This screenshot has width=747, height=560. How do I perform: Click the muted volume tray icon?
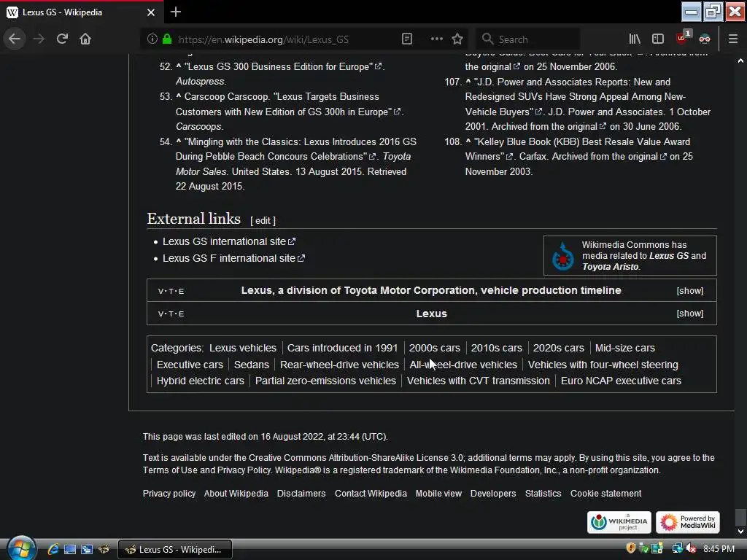692,548
